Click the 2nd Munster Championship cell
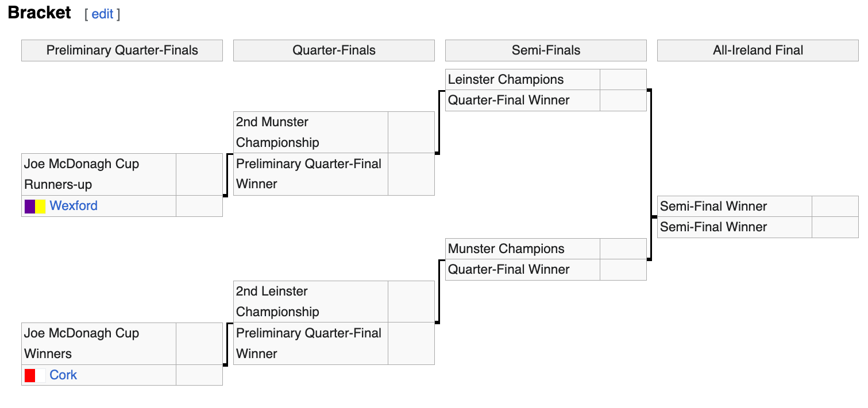This screenshot has height=408, width=868. [311, 132]
